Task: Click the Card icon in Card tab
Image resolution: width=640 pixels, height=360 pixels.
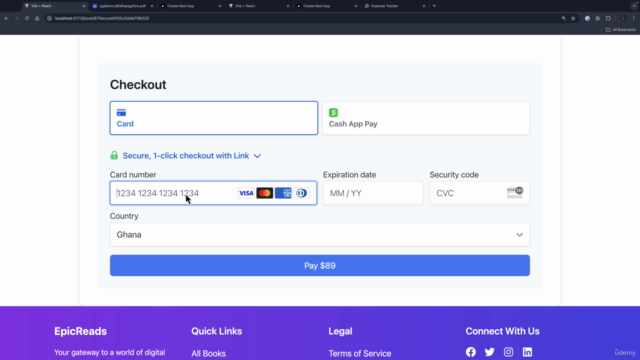Action: 121,113
